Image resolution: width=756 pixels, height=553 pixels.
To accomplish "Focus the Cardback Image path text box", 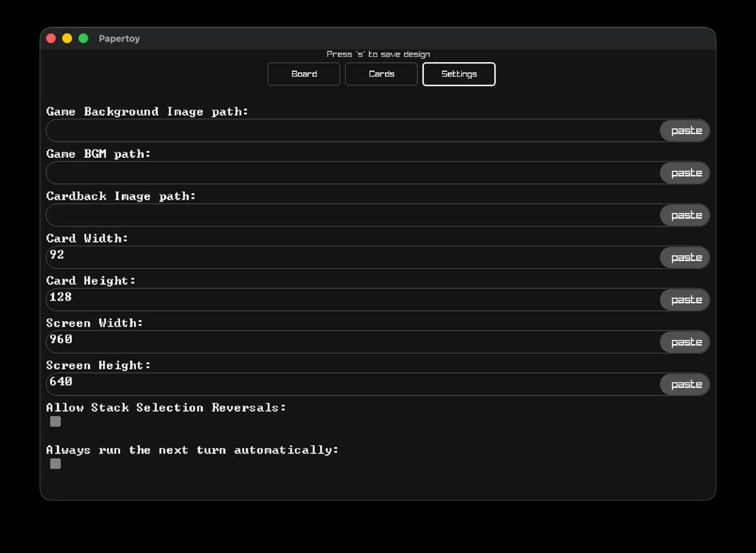I will (353, 215).
